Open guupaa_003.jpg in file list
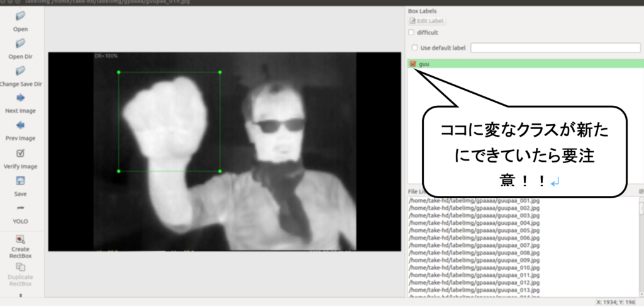The height and width of the screenshot is (308, 644). pos(474,215)
